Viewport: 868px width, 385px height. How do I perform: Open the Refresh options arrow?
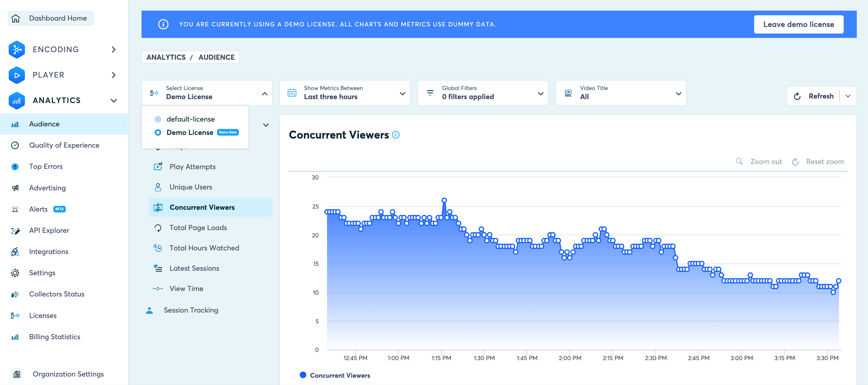point(848,96)
